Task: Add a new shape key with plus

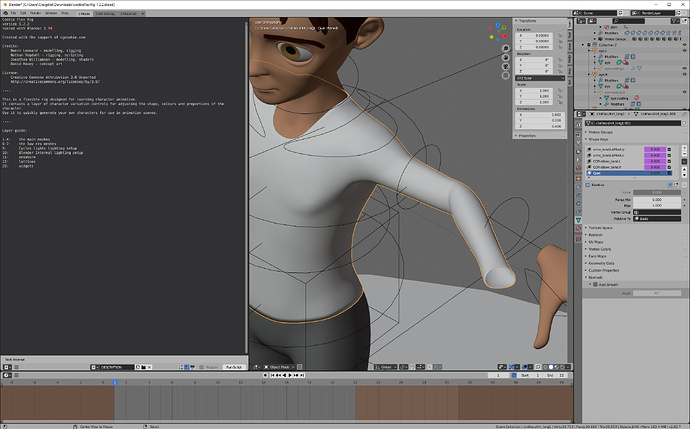Action: 684,148
